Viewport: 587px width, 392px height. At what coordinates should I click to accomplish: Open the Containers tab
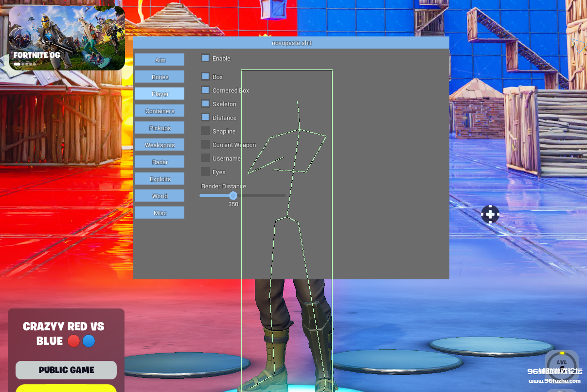160,111
